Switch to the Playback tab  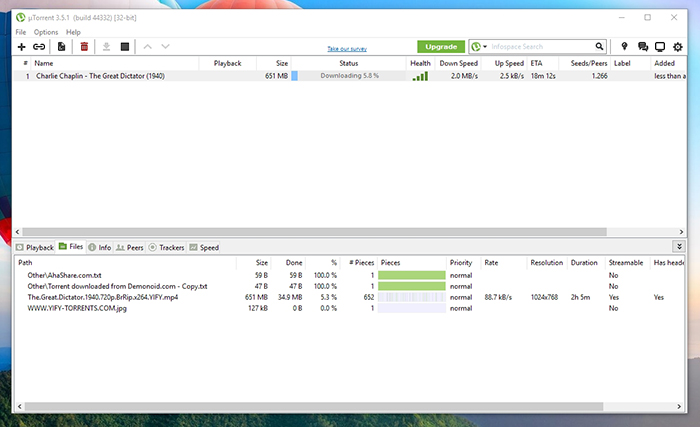(x=35, y=247)
